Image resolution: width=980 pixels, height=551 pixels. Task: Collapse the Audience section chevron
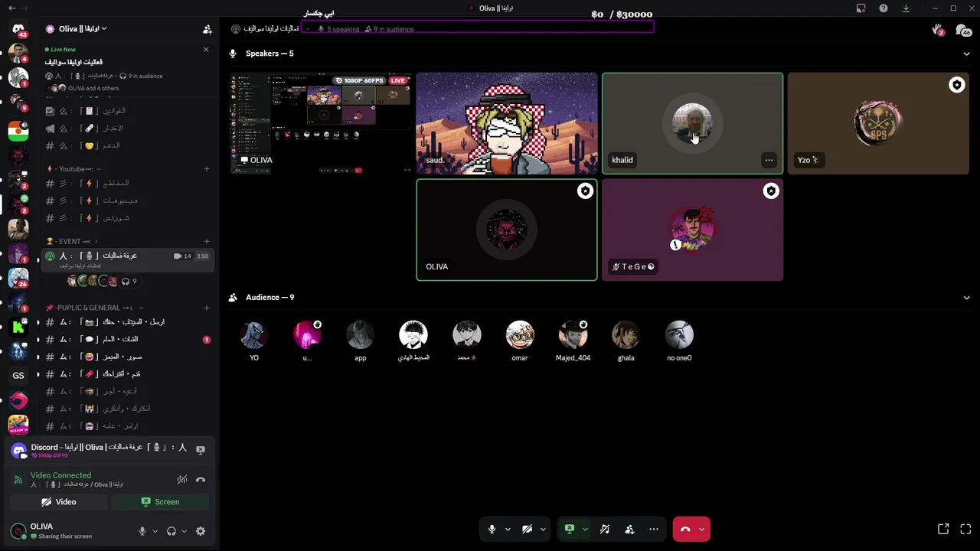point(966,298)
